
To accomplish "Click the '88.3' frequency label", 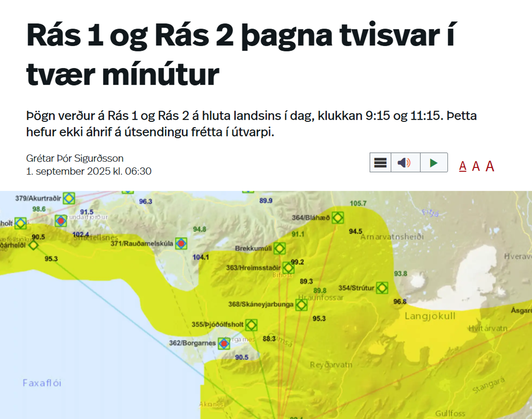I will click(x=269, y=339).
